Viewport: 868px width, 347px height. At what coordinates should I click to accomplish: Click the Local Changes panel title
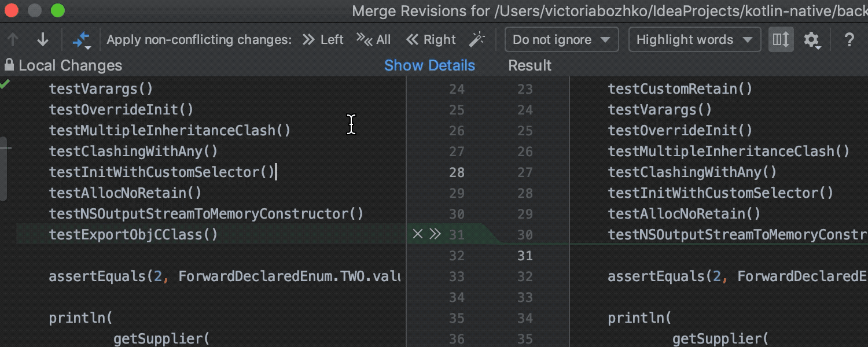click(69, 65)
